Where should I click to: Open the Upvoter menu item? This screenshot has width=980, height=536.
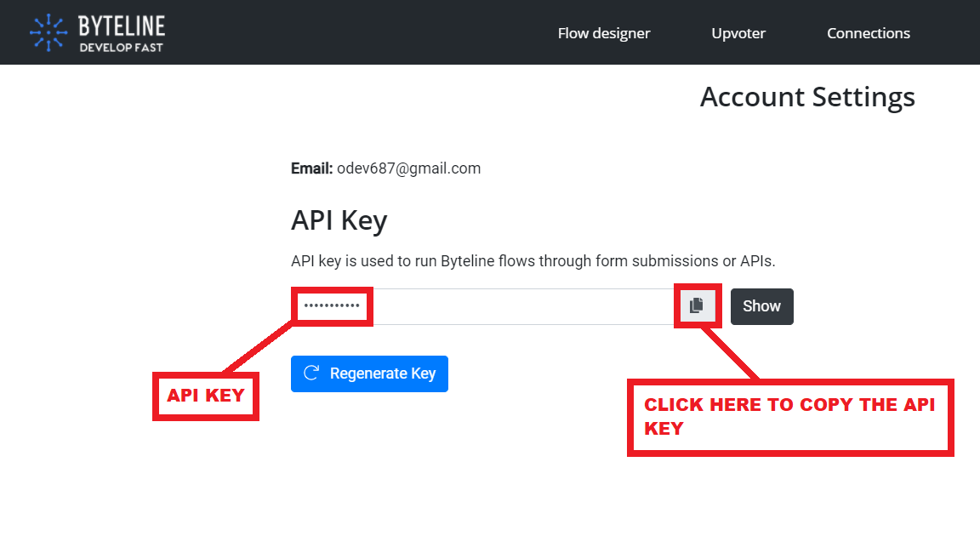point(738,33)
